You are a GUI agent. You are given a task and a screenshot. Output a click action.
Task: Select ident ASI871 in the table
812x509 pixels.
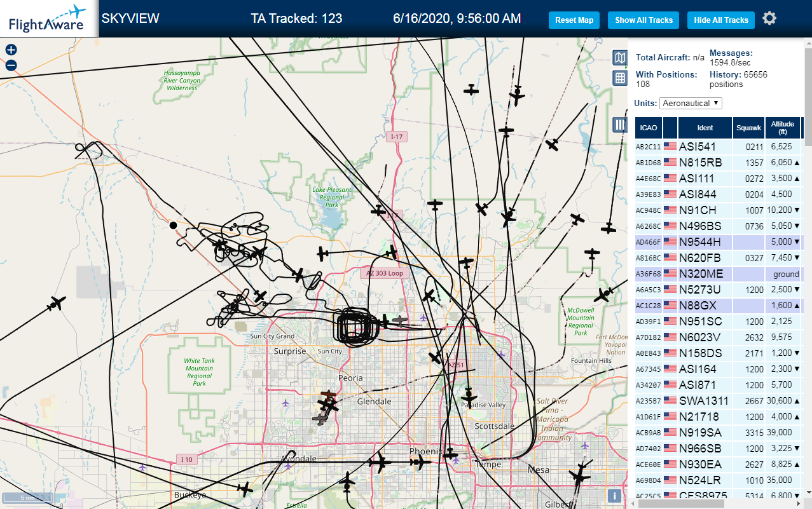click(x=698, y=384)
